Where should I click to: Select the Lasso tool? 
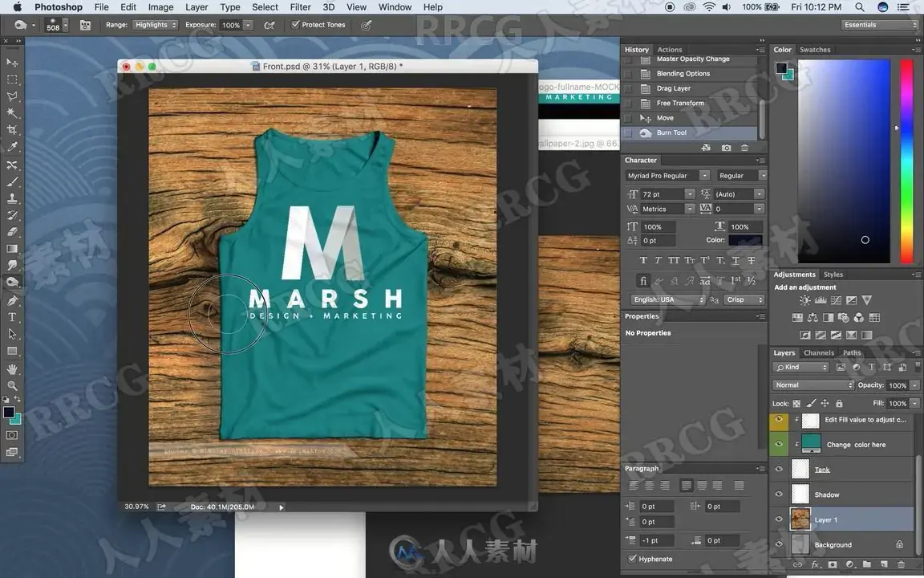[12, 96]
